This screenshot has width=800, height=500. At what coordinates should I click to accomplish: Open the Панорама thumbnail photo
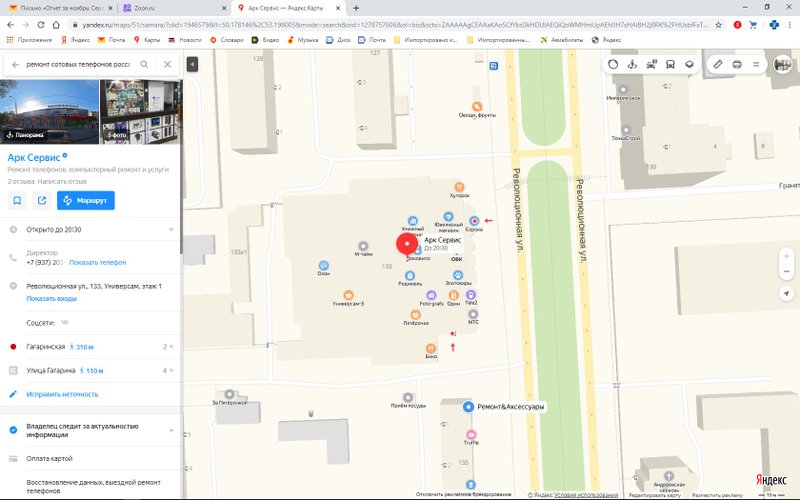(49, 112)
